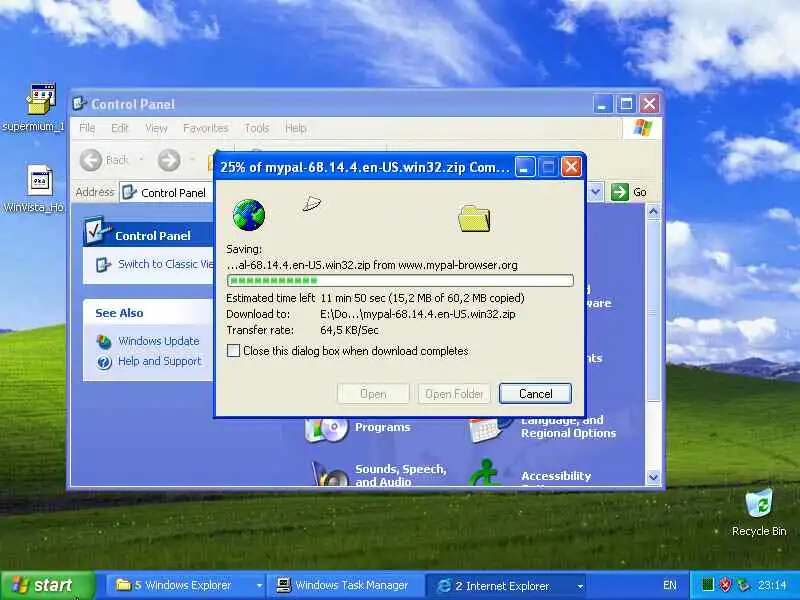Image resolution: width=800 pixels, height=600 pixels.
Task: Open the Favorites menu in Control Panel
Action: click(206, 128)
